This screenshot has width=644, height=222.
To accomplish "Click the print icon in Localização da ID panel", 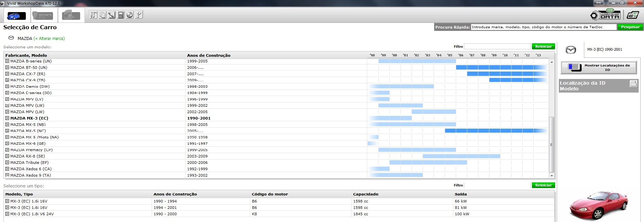I will [633, 84].
